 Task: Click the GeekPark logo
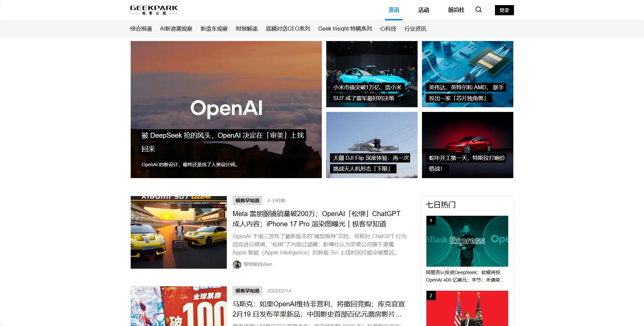pyautogui.click(x=154, y=10)
